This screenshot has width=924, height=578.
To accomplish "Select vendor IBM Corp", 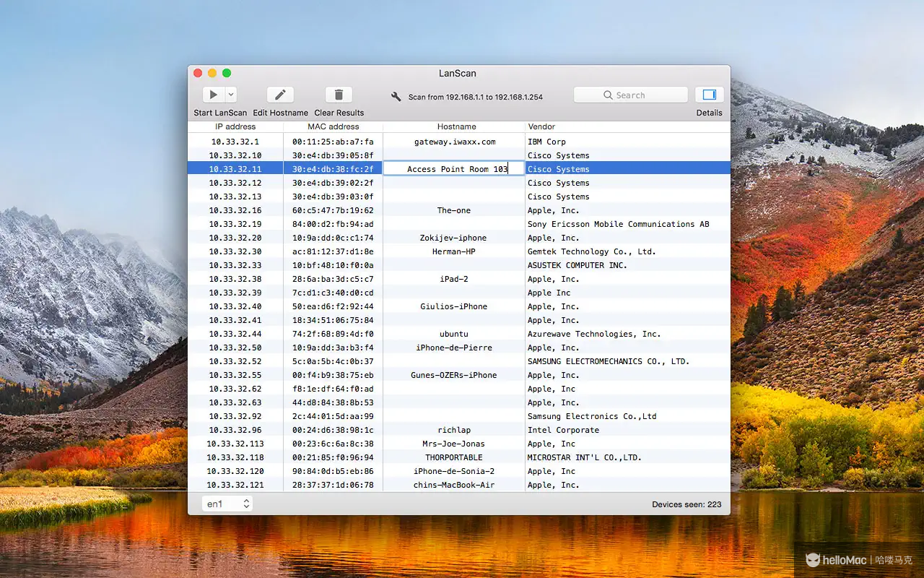I will click(x=546, y=142).
